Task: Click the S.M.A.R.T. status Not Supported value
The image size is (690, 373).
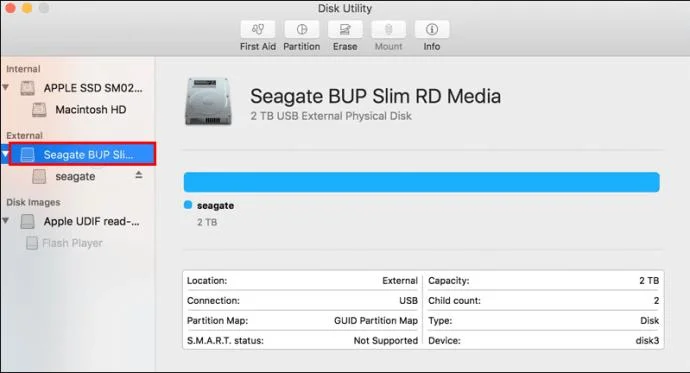Action: (x=385, y=340)
